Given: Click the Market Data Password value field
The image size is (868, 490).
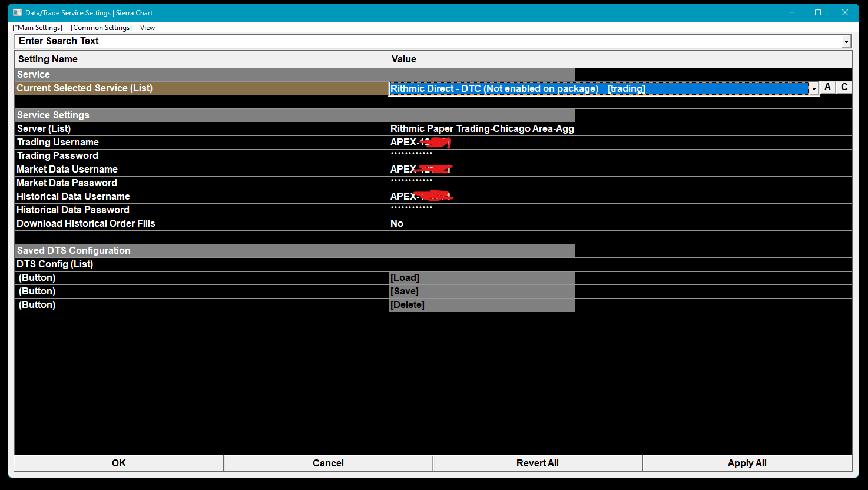Looking at the screenshot, I should coord(482,183).
